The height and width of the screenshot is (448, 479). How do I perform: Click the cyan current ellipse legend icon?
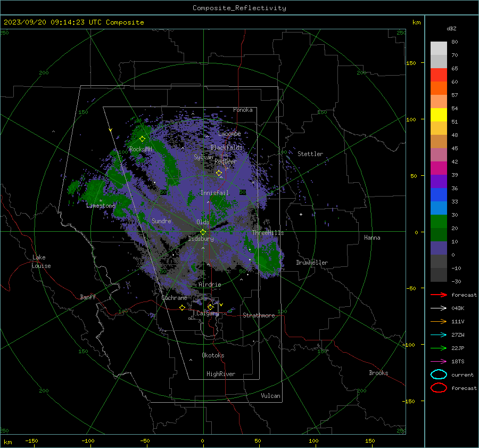439,374
